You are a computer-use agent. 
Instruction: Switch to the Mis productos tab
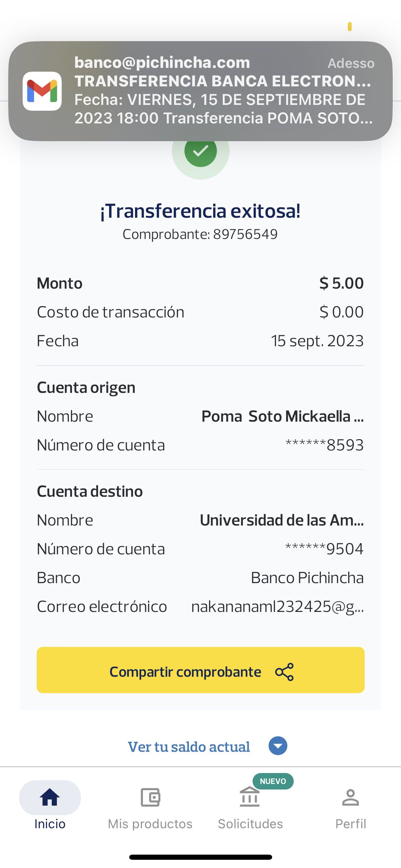coord(150,824)
